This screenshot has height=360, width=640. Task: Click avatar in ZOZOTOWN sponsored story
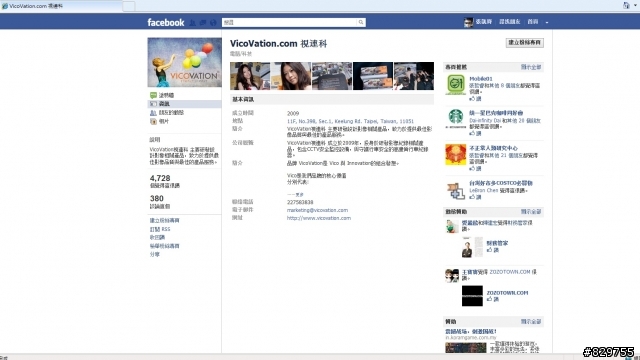(x=452, y=276)
